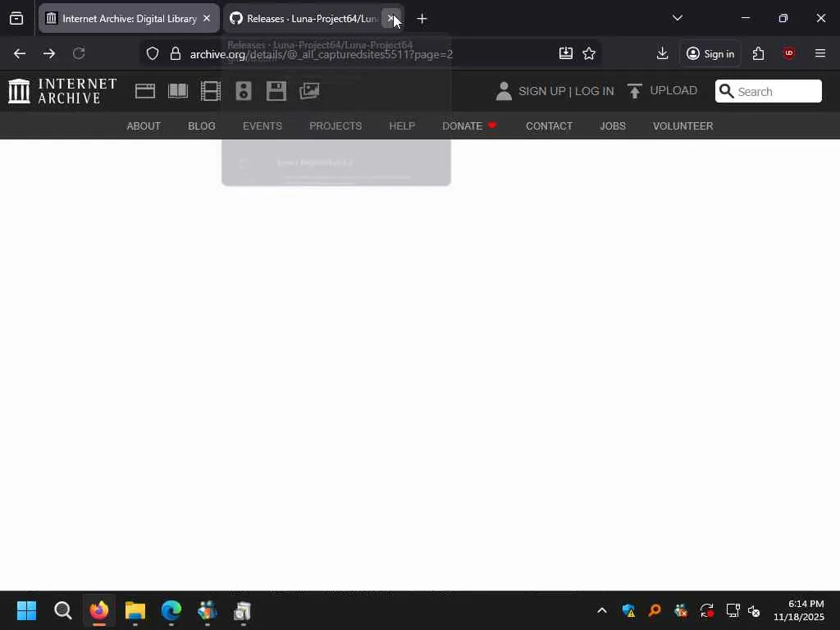Open Windows taskbar search
The width and height of the screenshot is (840, 630).
click(x=62, y=610)
